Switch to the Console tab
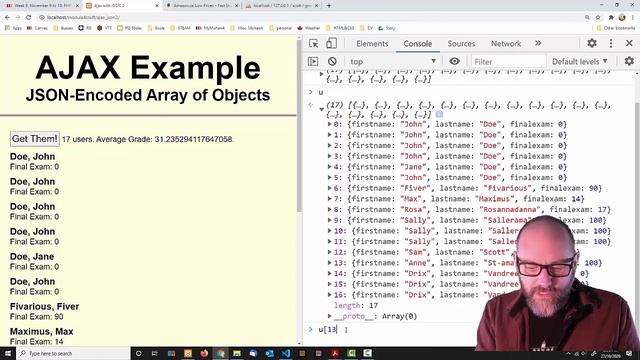640x360 pixels. [x=418, y=43]
